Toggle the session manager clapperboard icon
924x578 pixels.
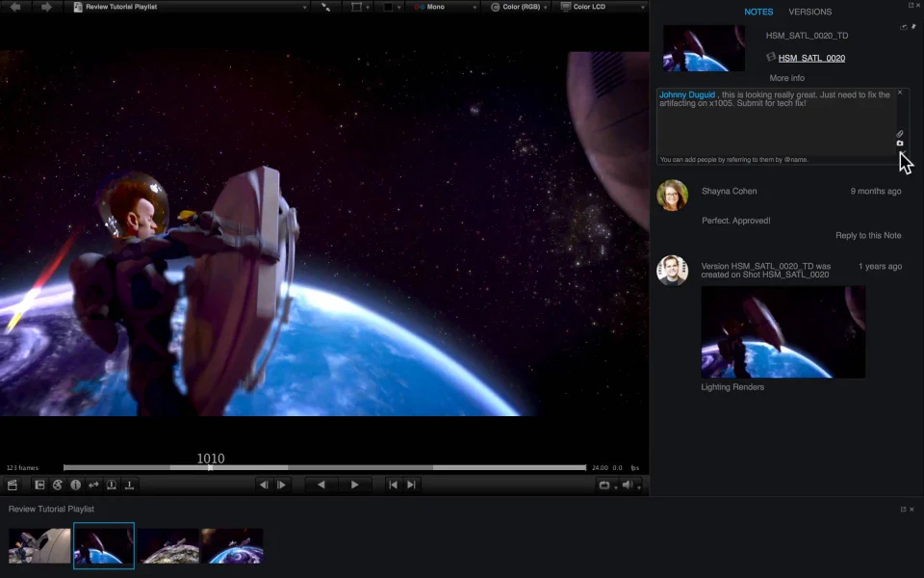(x=13, y=485)
